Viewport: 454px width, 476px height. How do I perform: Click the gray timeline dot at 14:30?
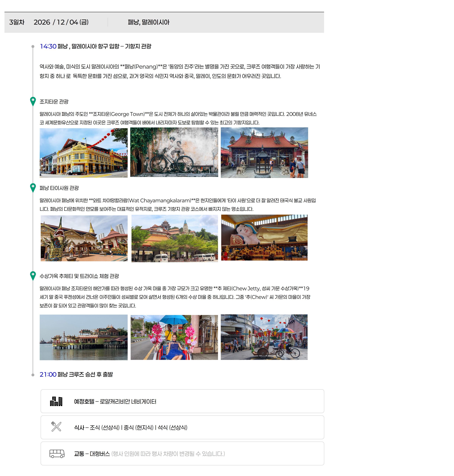[x=33, y=46]
